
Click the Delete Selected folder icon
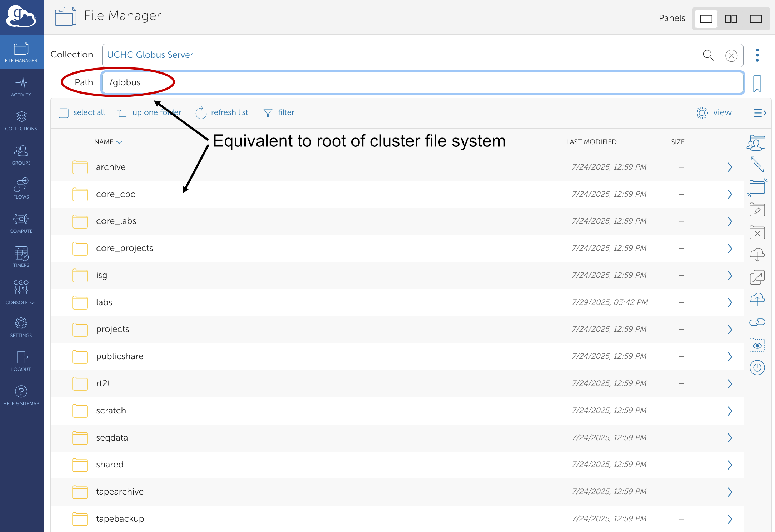(x=757, y=232)
